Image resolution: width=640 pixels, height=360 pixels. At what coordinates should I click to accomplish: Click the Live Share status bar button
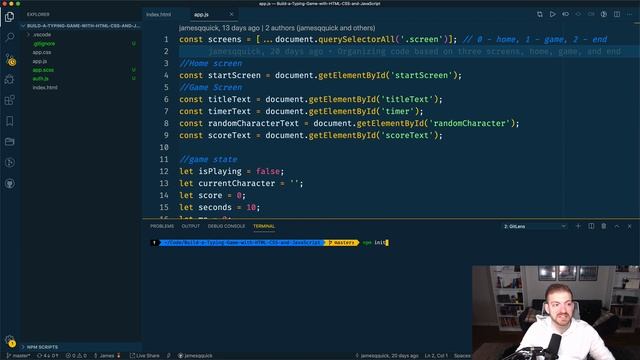(144, 356)
